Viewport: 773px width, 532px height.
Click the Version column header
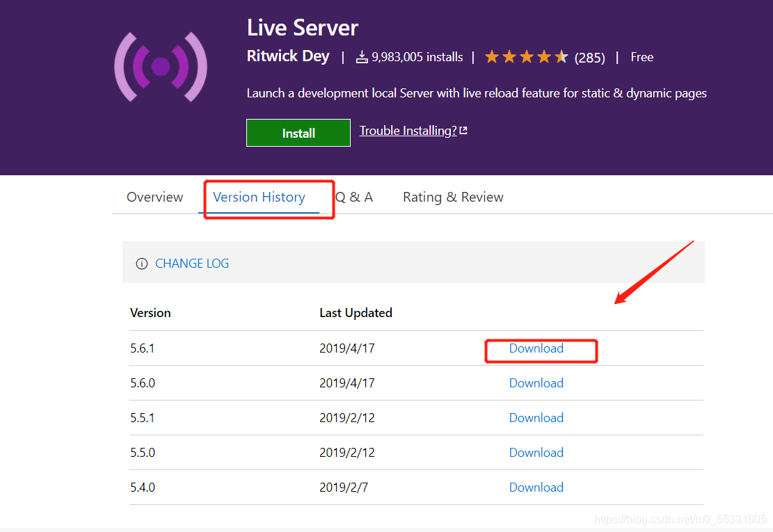[x=150, y=313]
